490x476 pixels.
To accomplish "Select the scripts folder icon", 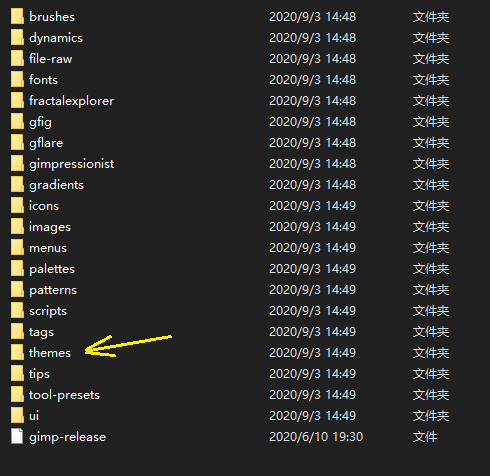I will (x=17, y=311).
